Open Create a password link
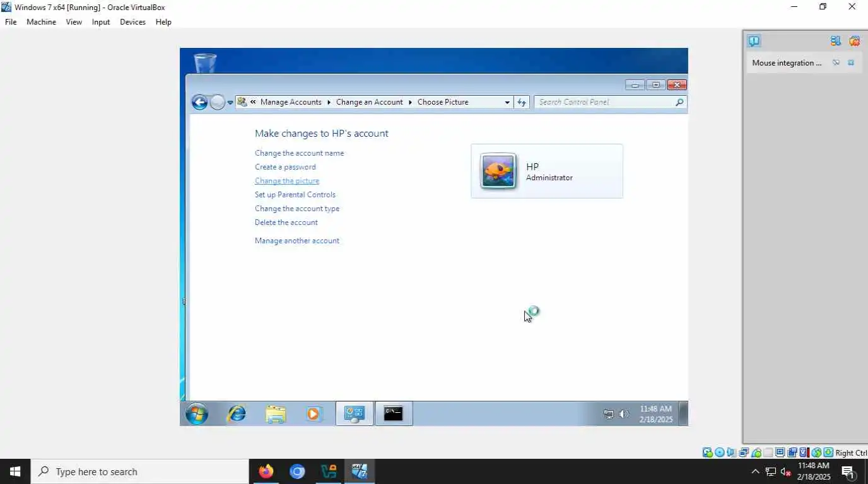The image size is (868, 484). pyautogui.click(x=285, y=167)
